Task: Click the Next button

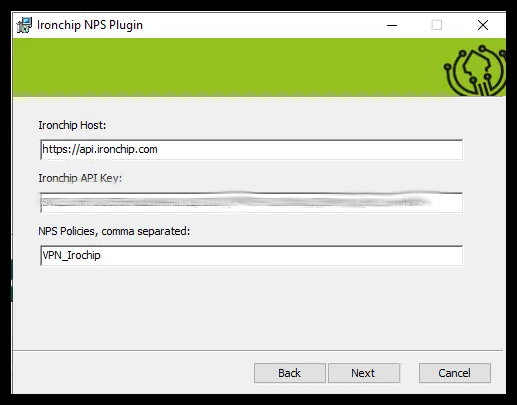Action: click(x=364, y=373)
